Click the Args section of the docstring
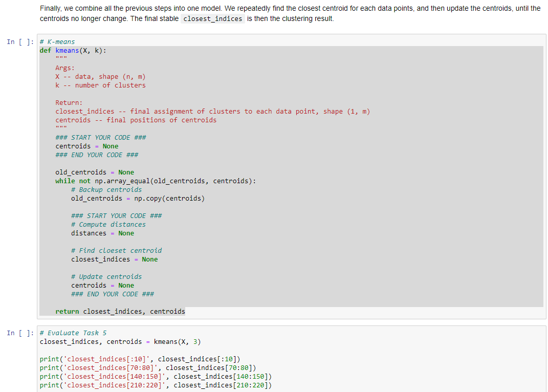The height and width of the screenshot is (392, 548). pyautogui.click(x=63, y=68)
